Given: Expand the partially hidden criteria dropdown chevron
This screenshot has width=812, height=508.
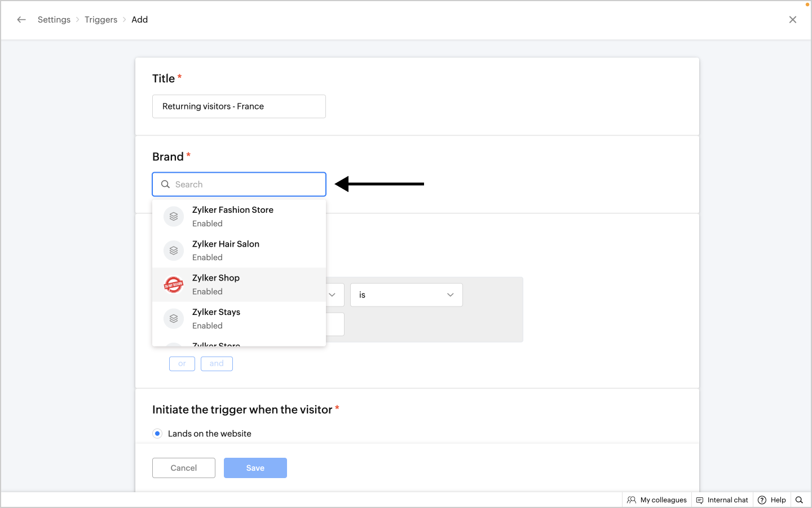Looking at the screenshot, I should click(x=332, y=295).
